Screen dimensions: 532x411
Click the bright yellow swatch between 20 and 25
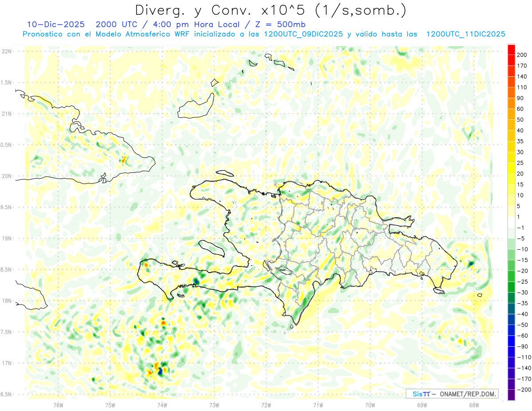pos(511,168)
